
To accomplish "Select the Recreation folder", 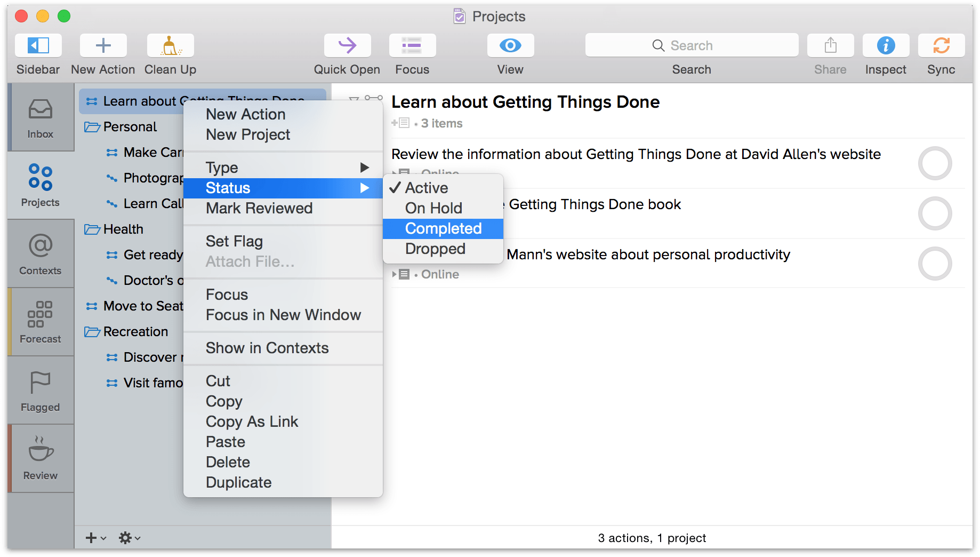I will point(126,331).
